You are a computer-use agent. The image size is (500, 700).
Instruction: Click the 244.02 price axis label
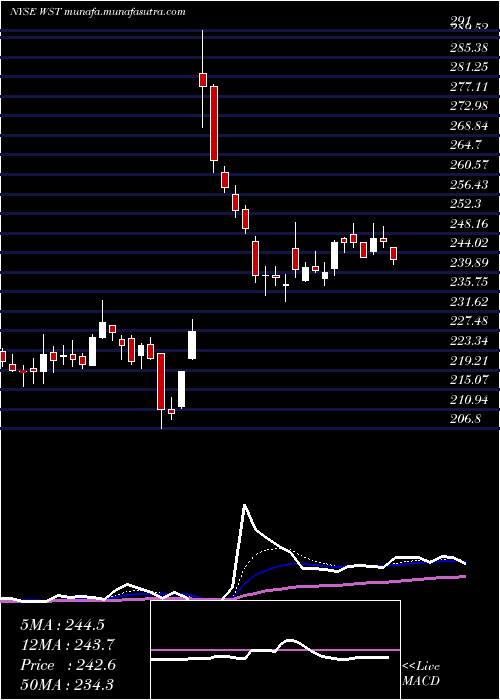click(470, 243)
